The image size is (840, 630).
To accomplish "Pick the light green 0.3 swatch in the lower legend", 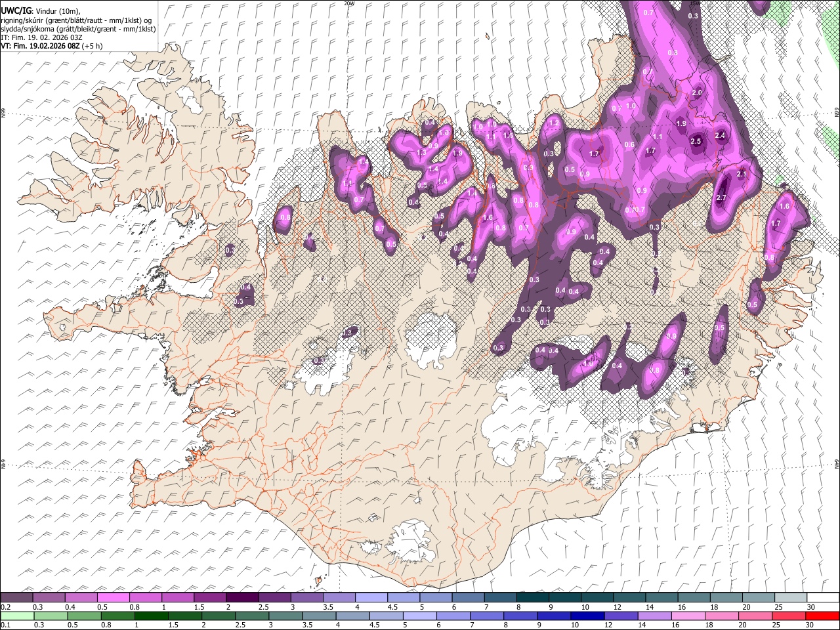I will [x=50, y=616].
